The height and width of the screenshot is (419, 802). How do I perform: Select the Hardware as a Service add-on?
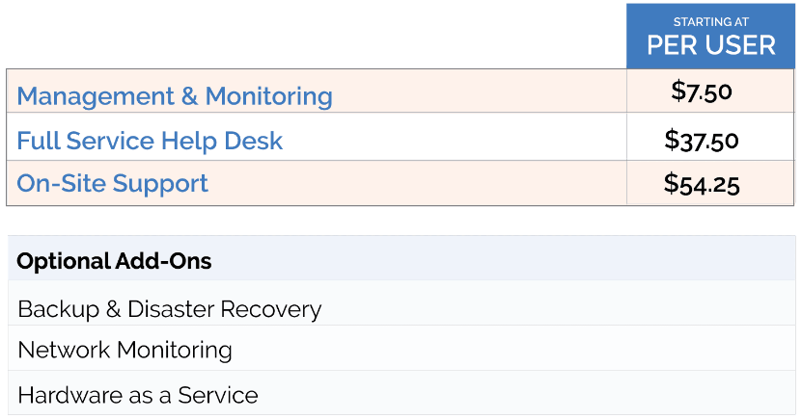pos(137,395)
